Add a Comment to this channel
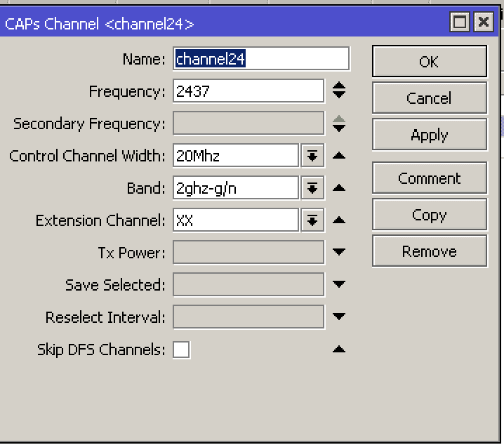Viewport: 504px width, 445px height. [429, 178]
